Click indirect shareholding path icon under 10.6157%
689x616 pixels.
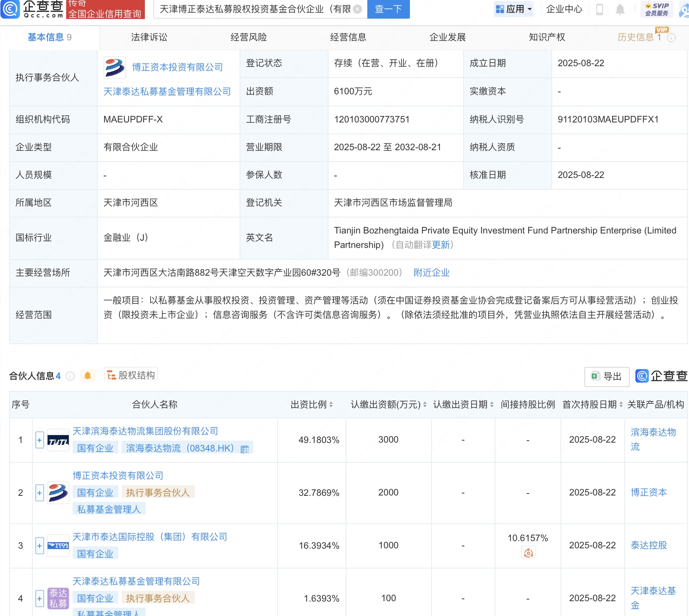coord(528,552)
